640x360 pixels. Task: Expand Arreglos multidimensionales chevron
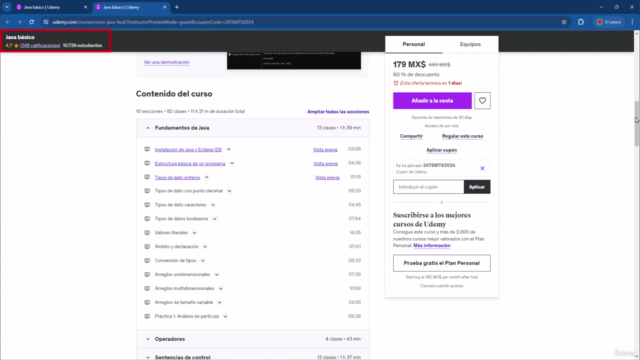tap(220, 289)
